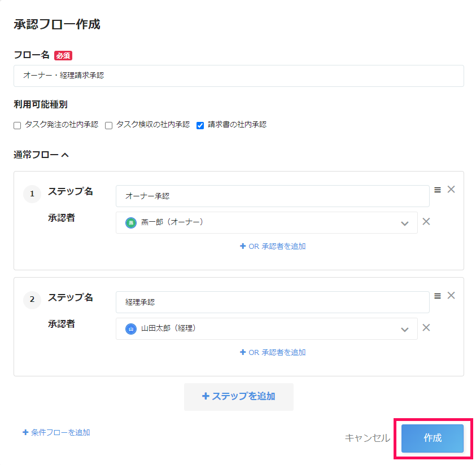The height and width of the screenshot is (465, 476).
Task: Click the blue 作成 button
Action: click(433, 438)
